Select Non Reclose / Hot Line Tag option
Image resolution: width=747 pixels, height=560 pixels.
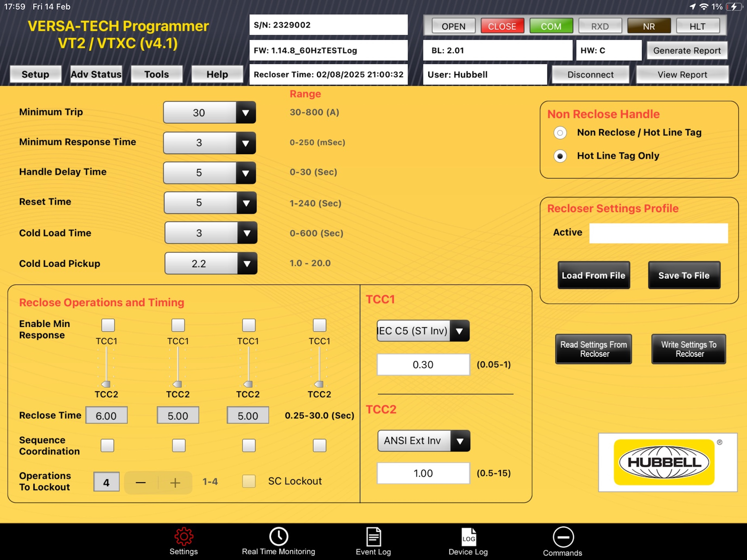pyautogui.click(x=560, y=133)
